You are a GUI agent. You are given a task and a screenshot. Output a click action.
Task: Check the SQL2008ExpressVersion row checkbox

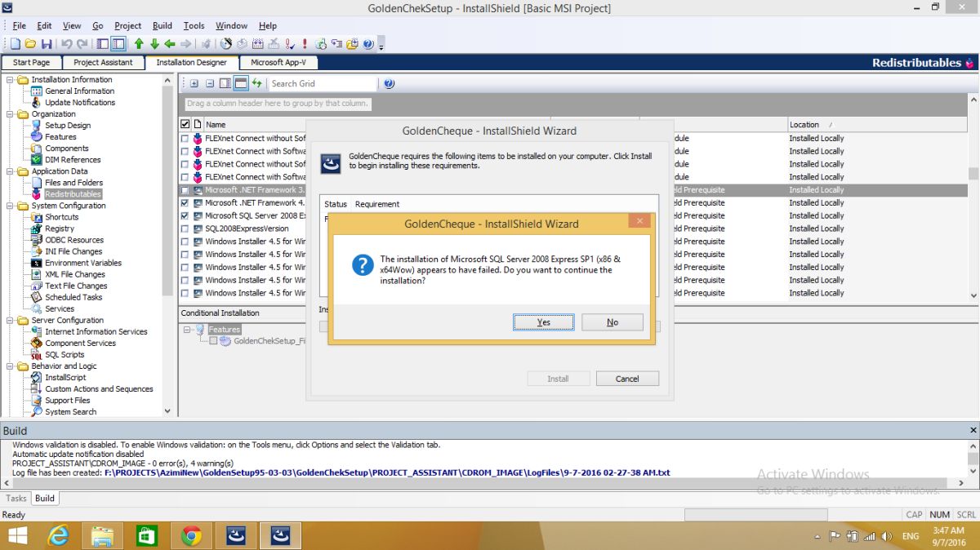(x=185, y=228)
